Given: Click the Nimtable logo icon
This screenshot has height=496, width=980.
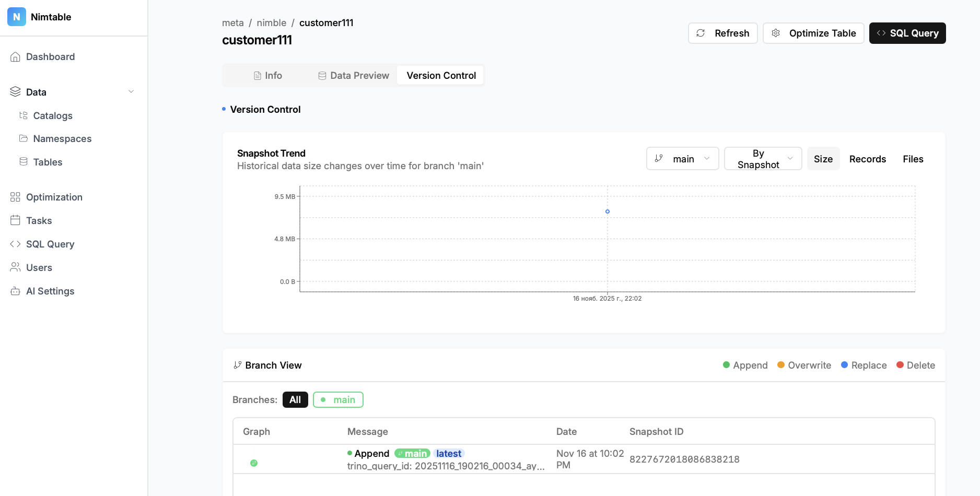Looking at the screenshot, I should point(17,17).
